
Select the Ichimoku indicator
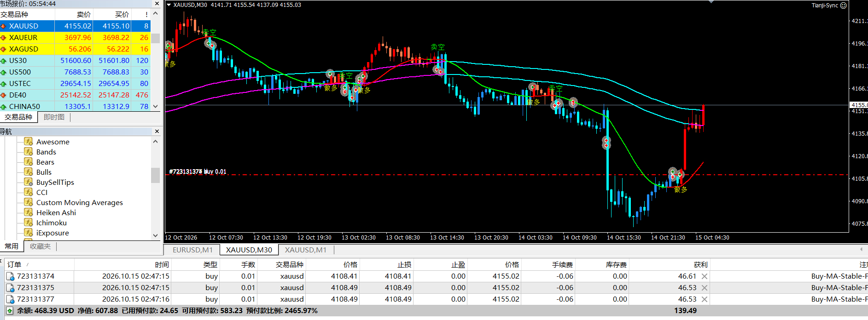click(52, 223)
